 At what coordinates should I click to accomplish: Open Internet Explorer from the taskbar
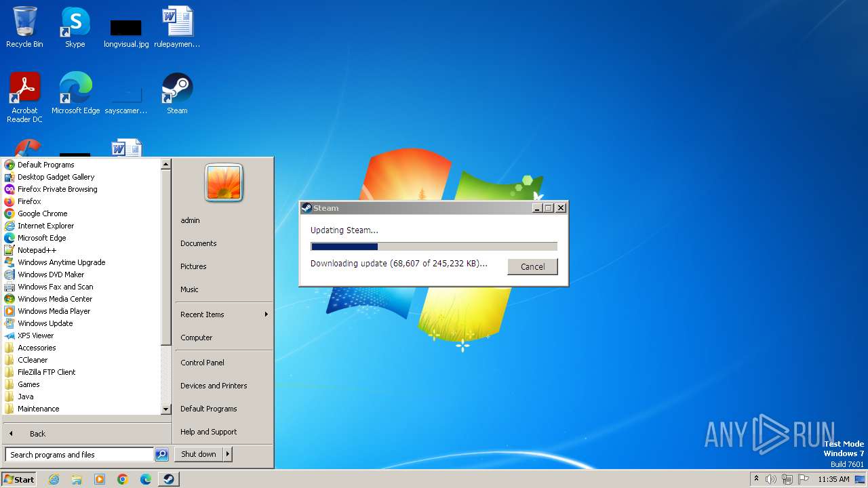tap(54, 479)
